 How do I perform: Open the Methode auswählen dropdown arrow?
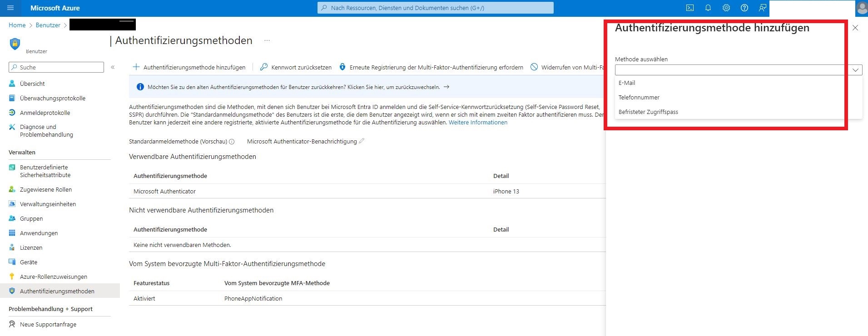pos(855,70)
